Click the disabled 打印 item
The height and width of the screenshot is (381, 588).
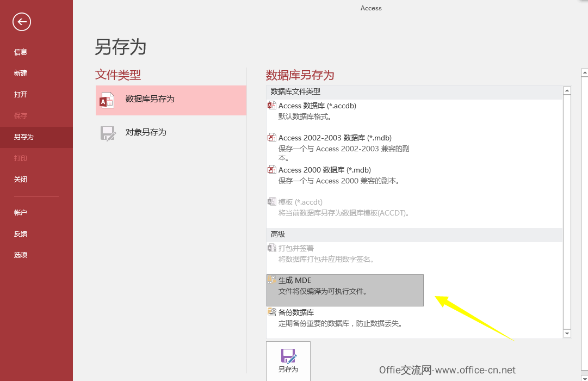tap(36, 158)
